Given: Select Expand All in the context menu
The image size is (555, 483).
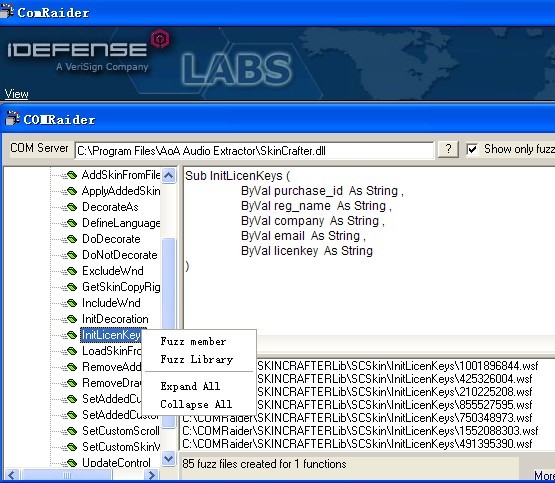Looking at the screenshot, I should point(190,386).
